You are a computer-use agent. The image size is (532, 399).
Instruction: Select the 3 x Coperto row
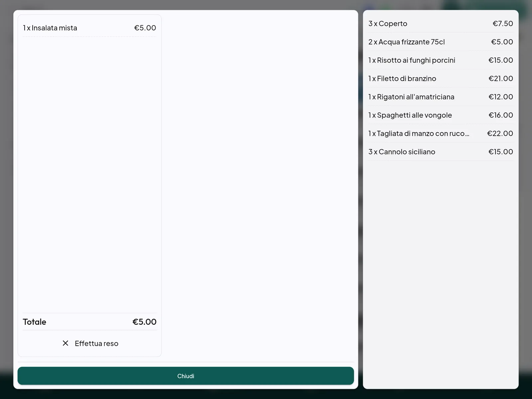pyautogui.click(x=441, y=24)
